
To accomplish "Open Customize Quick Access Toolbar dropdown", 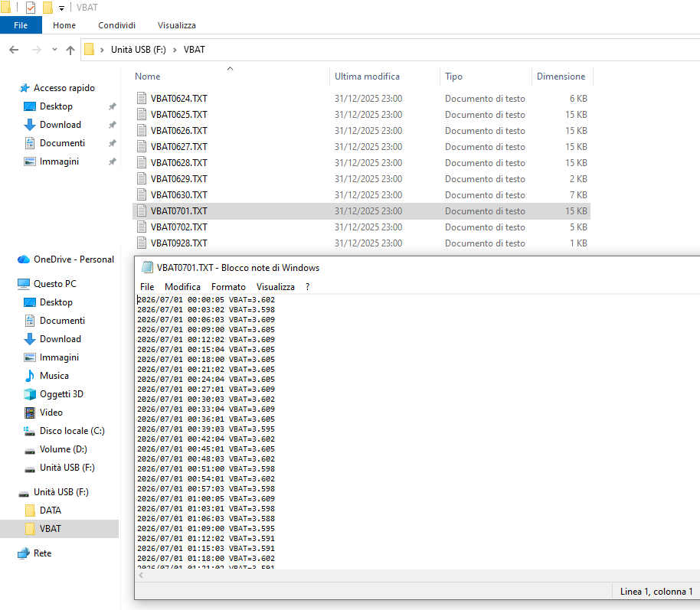I will pos(61,8).
